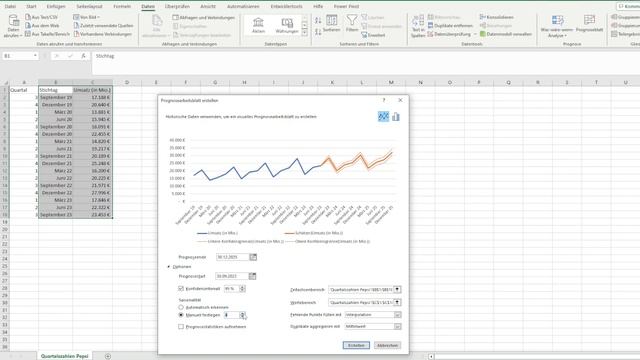640x360 pixels.
Task: Switch to Einfügen ribbon tab
Action: (x=56, y=7)
